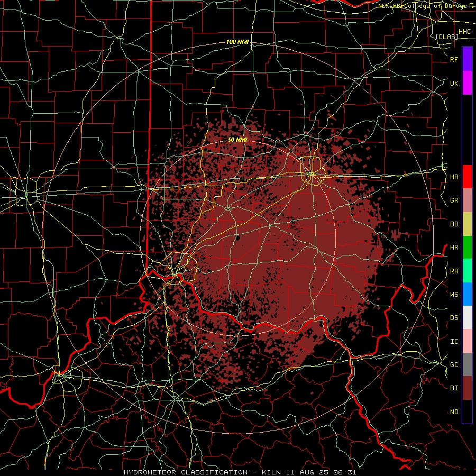
Task: Click the "HR" legend label text
Action: [x=454, y=248]
